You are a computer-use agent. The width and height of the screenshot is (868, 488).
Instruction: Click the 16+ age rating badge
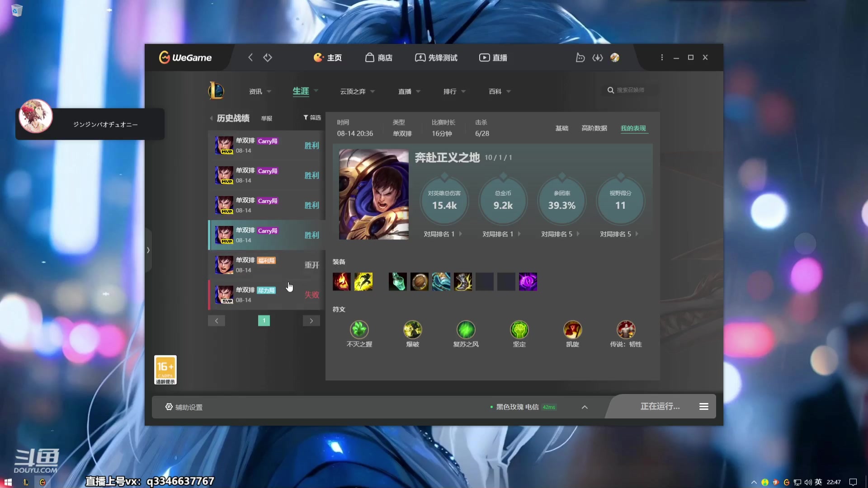pyautogui.click(x=165, y=370)
